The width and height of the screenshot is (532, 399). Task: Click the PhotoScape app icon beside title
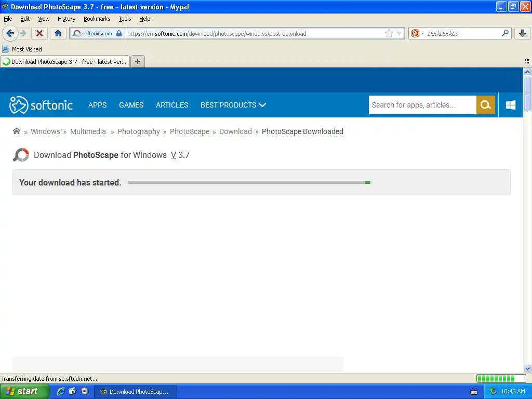click(21, 155)
